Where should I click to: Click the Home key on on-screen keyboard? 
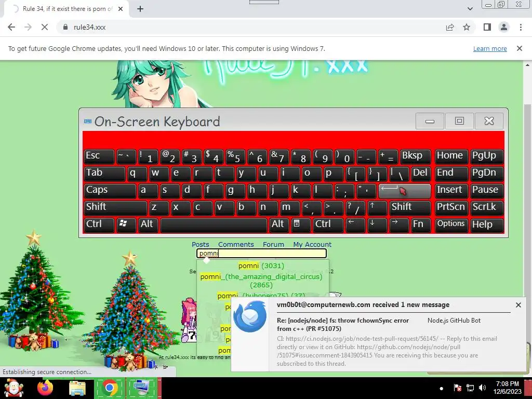pyautogui.click(x=451, y=156)
